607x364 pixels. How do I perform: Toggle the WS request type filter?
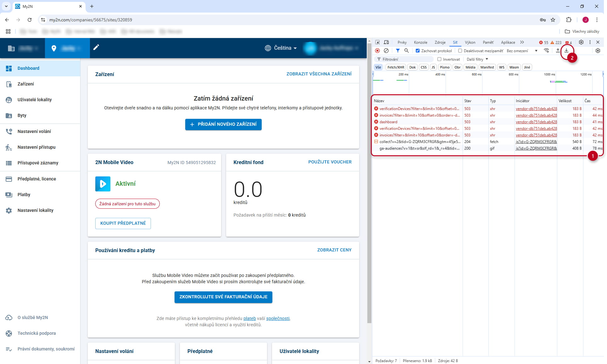[502, 67]
